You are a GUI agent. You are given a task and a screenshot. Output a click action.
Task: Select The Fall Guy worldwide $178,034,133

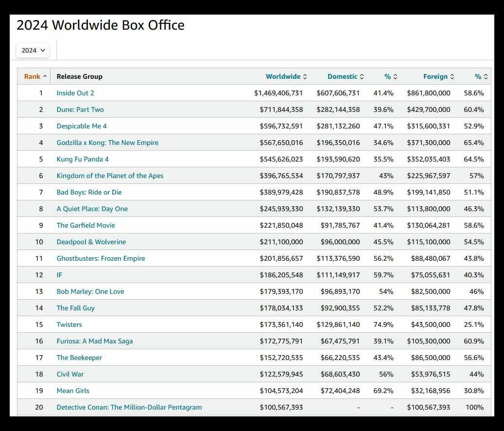pyautogui.click(x=281, y=308)
